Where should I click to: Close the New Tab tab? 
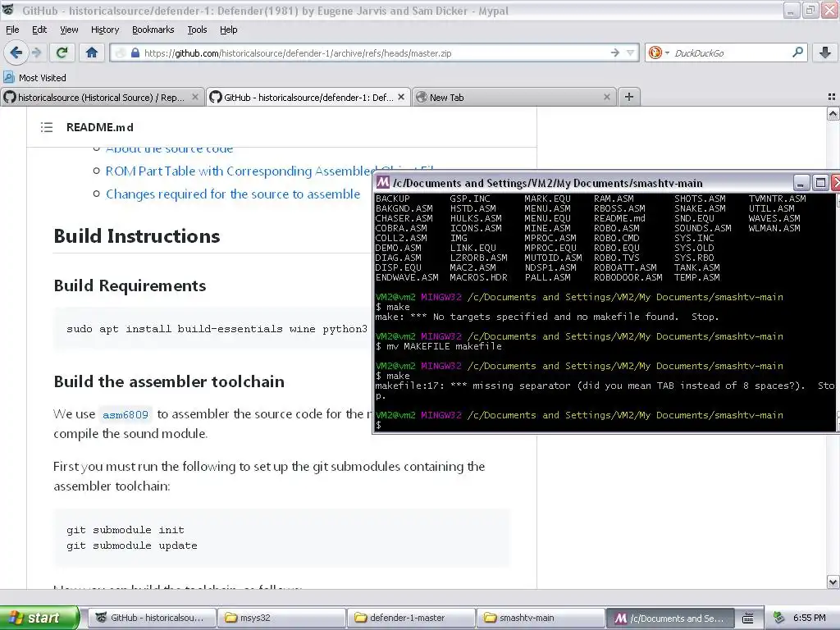click(607, 97)
